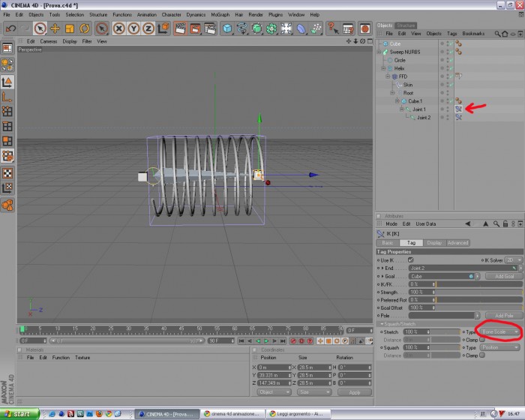
Task: Expand the Goal parameter arrow
Action: [x=382, y=276]
